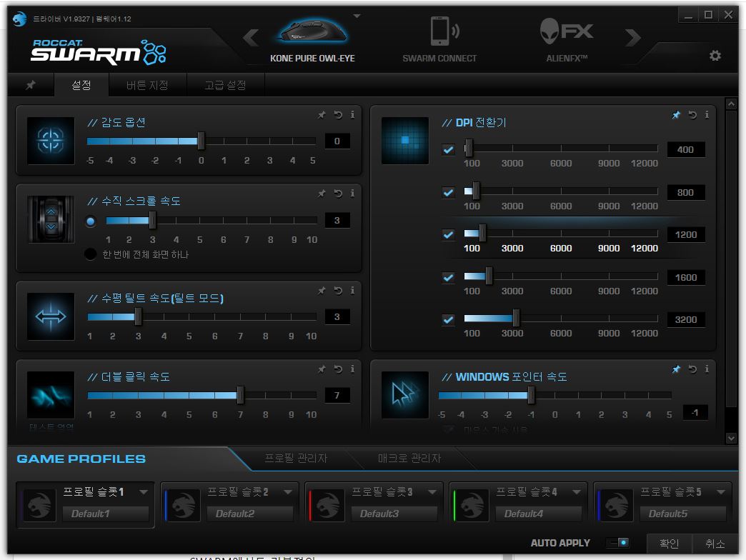Pin the double click speed (더블 클릭 속도) panel
746x560 pixels.
(322, 369)
